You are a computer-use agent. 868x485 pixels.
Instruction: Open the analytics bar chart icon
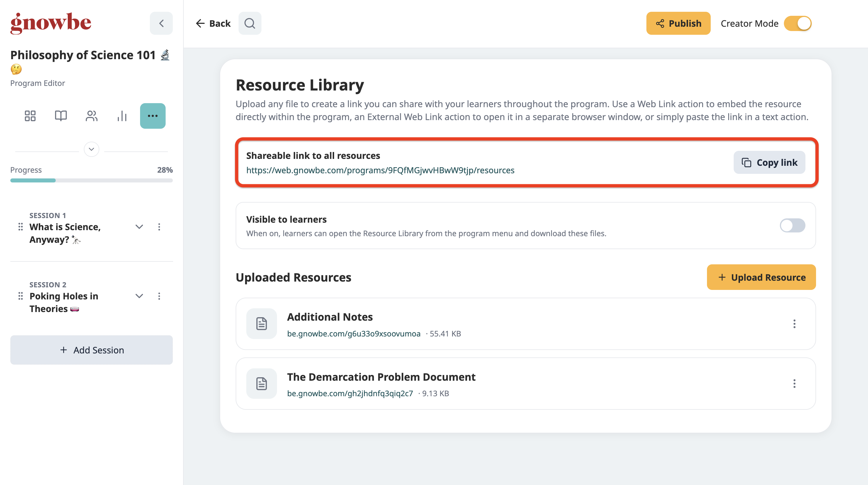click(x=122, y=116)
